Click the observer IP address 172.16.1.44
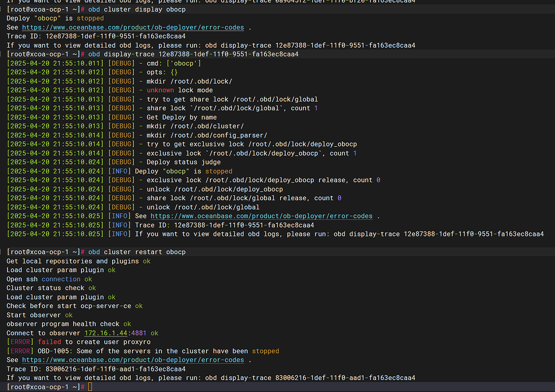The image size is (555, 392). point(106,333)
